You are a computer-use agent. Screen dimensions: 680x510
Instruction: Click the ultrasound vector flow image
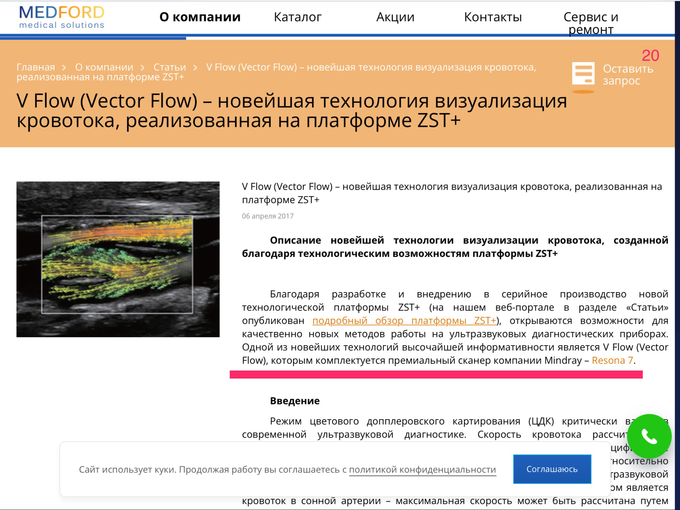click(118, 259)
